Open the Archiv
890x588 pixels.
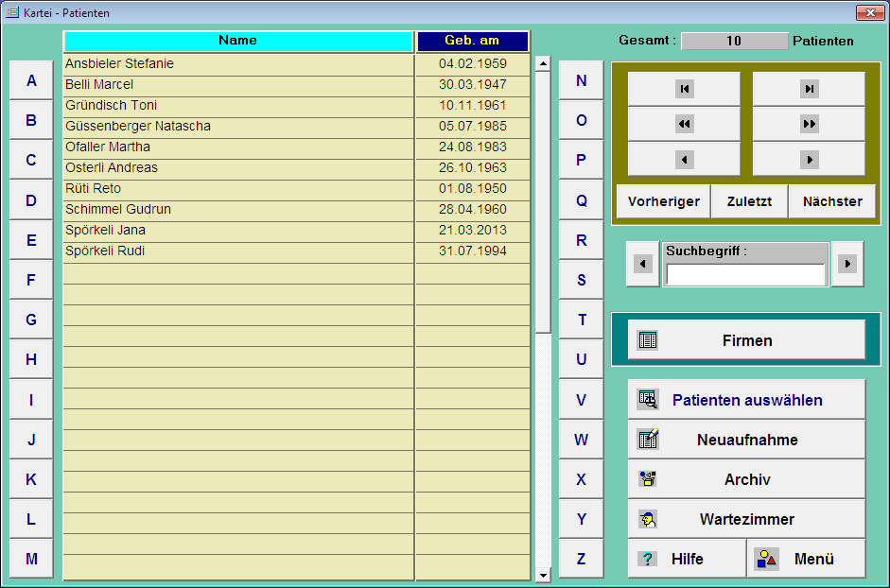tap(746, 479)
